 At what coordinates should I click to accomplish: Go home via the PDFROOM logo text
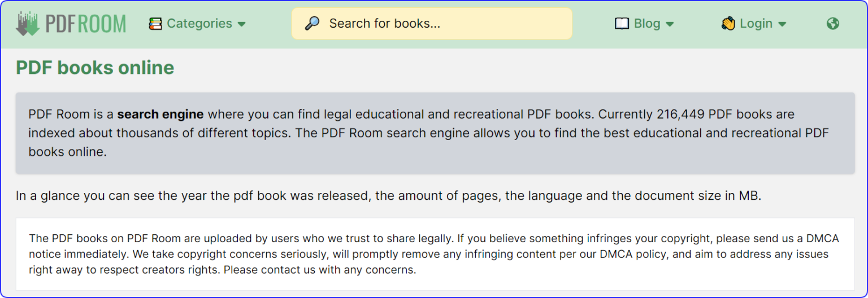[x=85, y=24]
